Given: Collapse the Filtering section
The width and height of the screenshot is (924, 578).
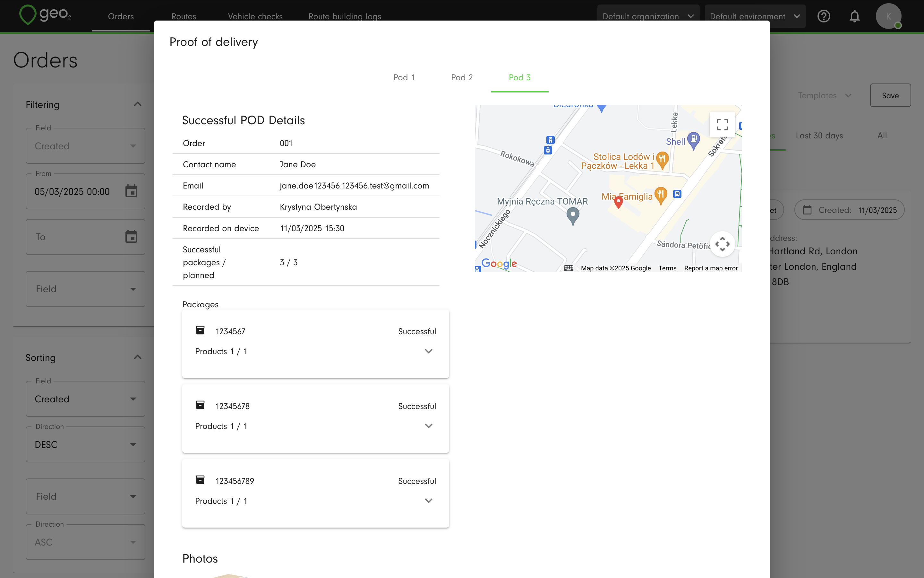Looking at the screenshot, I should tap(137, 104).
